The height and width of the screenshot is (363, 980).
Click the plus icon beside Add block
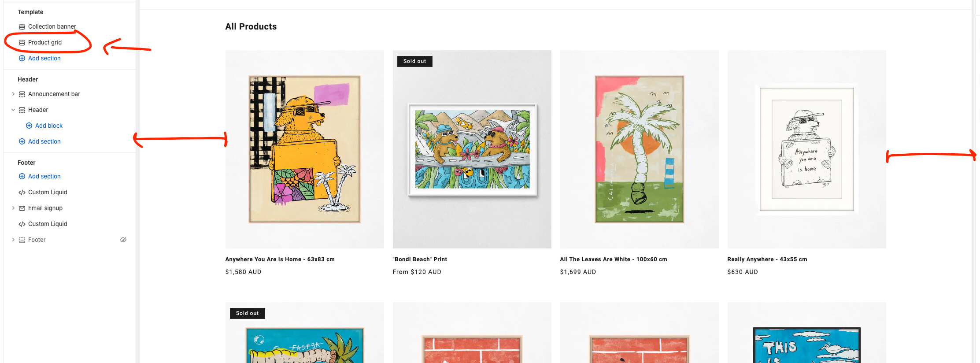tap(29, 126)
